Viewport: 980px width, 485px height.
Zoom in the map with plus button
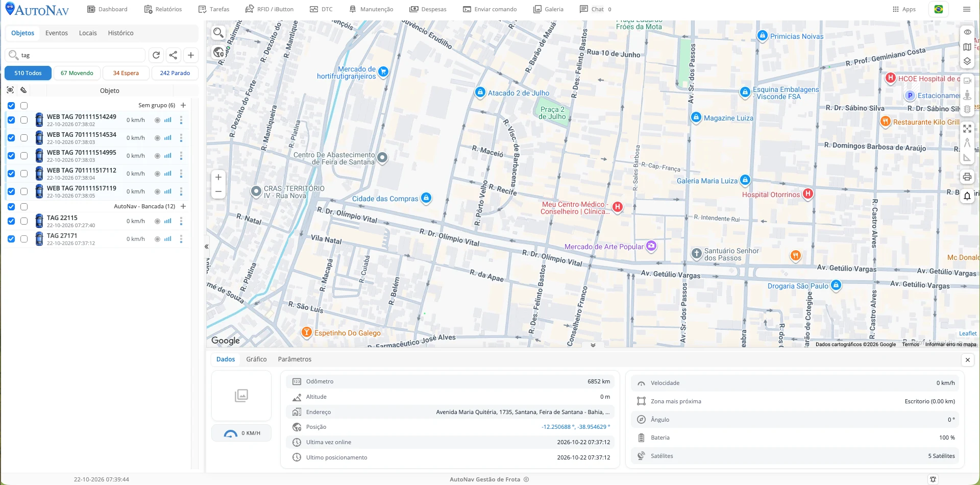218,177
